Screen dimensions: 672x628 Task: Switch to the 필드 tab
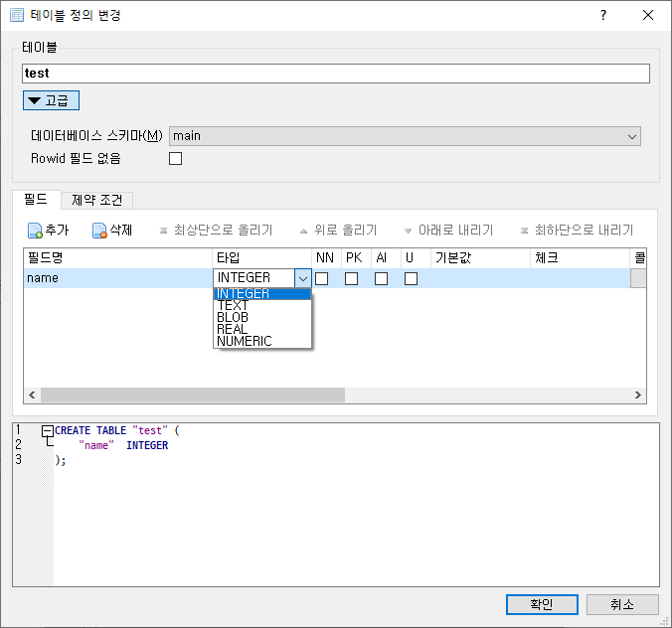click(36, 200)
